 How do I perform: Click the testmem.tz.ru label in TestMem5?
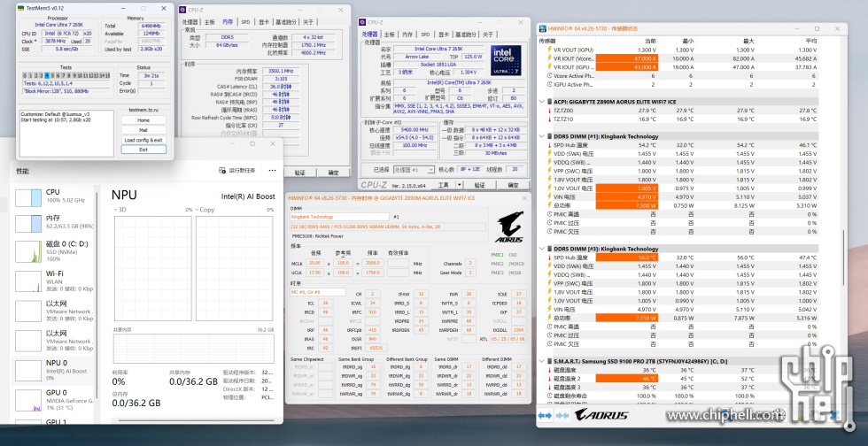(x=143, y=110)
